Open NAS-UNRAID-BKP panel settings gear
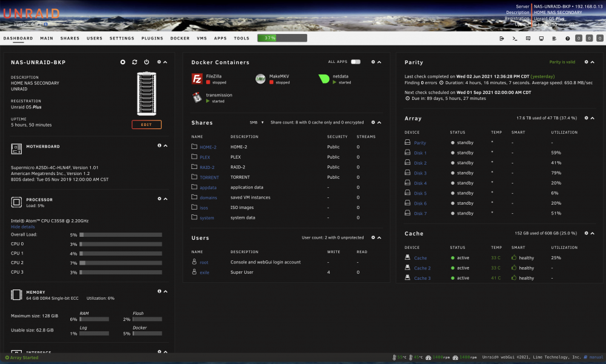 tap(159, 62)
